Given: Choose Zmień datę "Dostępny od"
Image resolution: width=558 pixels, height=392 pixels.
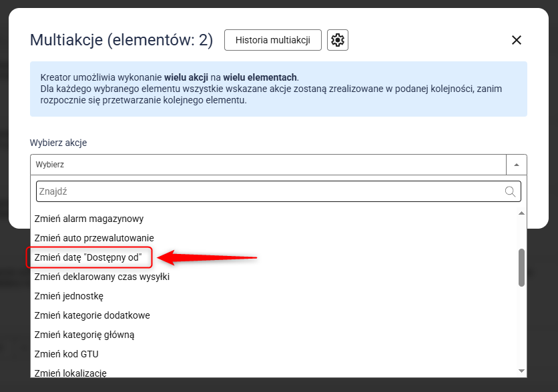Looking at the screenshot, I should 88,257.
